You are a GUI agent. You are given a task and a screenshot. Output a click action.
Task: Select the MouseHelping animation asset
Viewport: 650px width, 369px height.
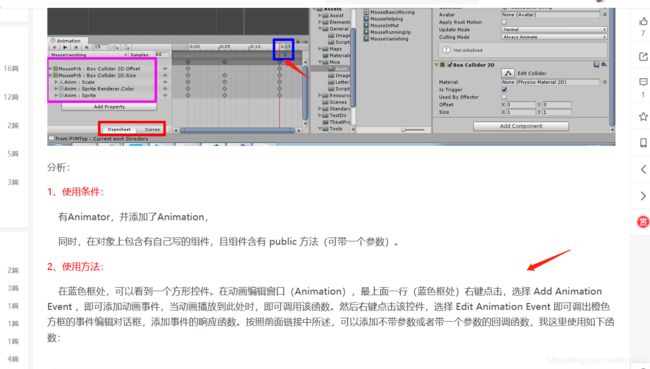[383, 19]
